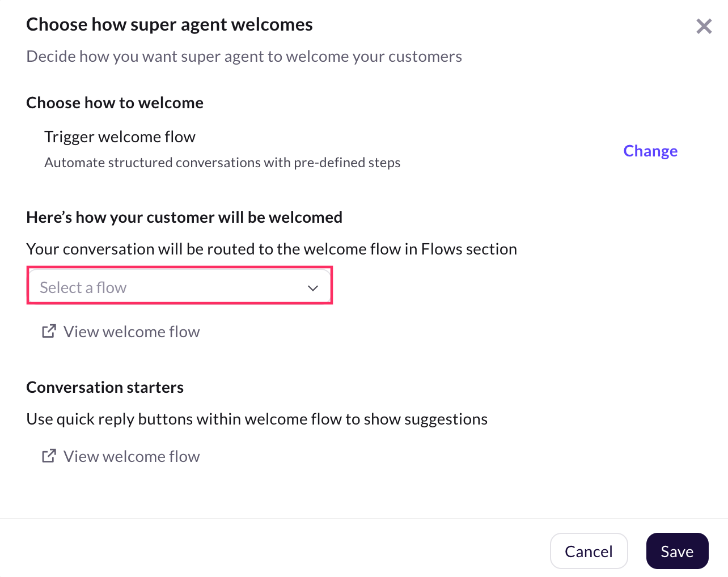Viewport: 728px width, 577px height.
Task: Open View welcome flow under Conversation starters
Action: (132, 456)
